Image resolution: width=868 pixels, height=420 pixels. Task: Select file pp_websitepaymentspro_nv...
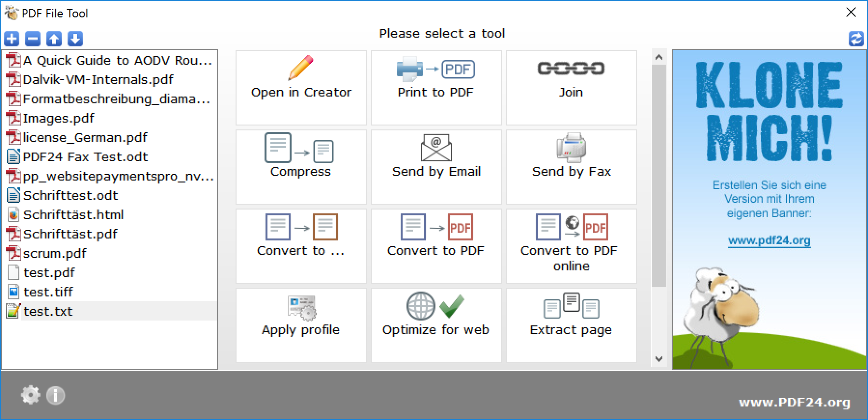pos(119,176)
